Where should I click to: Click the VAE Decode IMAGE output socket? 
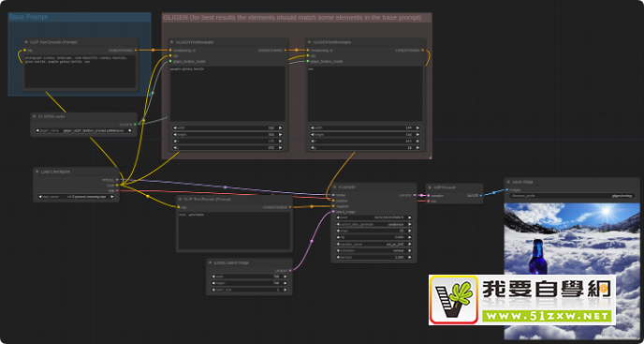(x=481, y=196)
